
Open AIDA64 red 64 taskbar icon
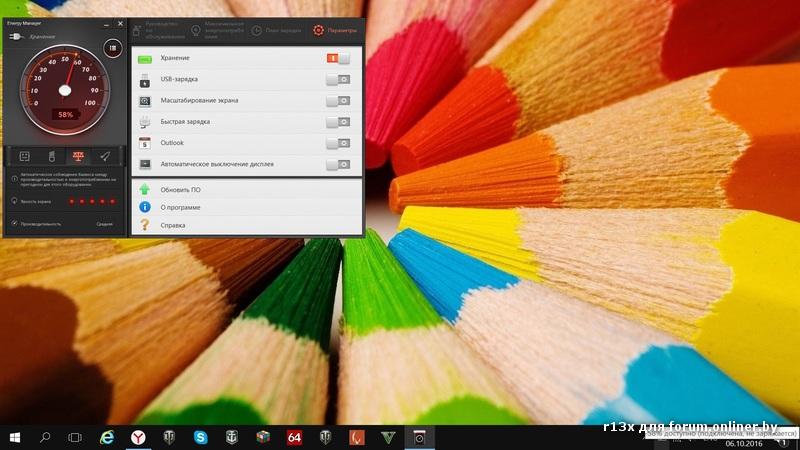(294, 437)
